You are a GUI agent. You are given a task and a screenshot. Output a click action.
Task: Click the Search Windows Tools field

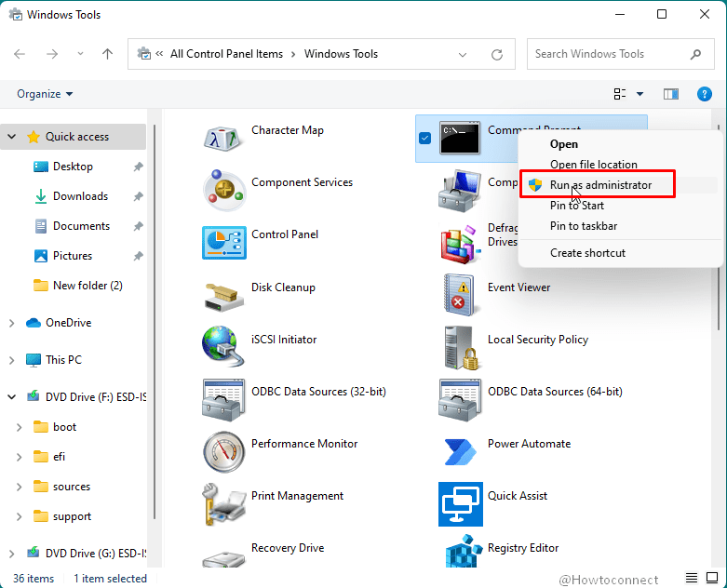click(620, 54)
